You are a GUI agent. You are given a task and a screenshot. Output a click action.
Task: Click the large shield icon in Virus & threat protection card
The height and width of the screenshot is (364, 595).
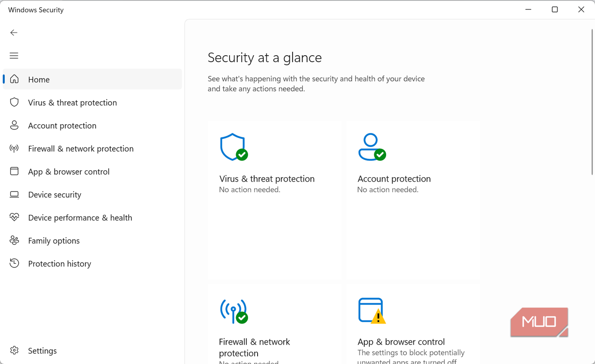point(233,147)
